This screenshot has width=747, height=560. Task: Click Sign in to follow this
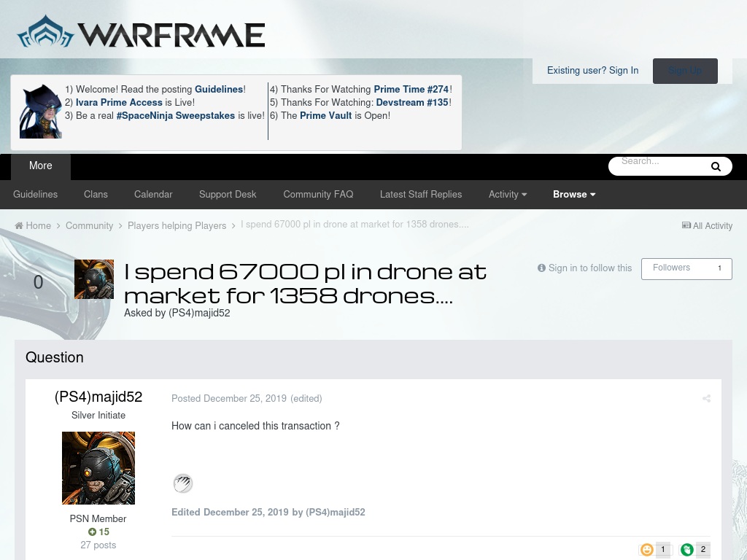coord(584,268)
